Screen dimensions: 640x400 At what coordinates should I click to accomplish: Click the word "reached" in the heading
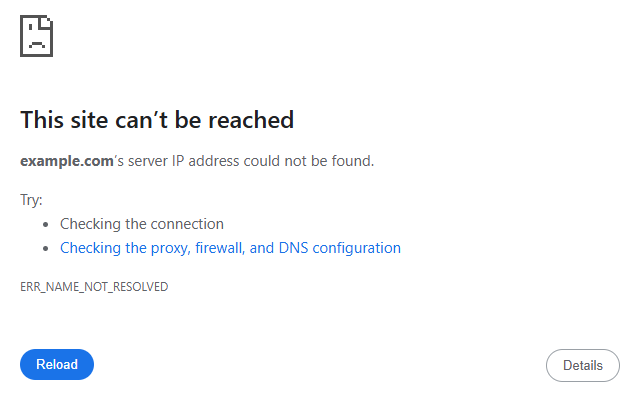[254, 121]
